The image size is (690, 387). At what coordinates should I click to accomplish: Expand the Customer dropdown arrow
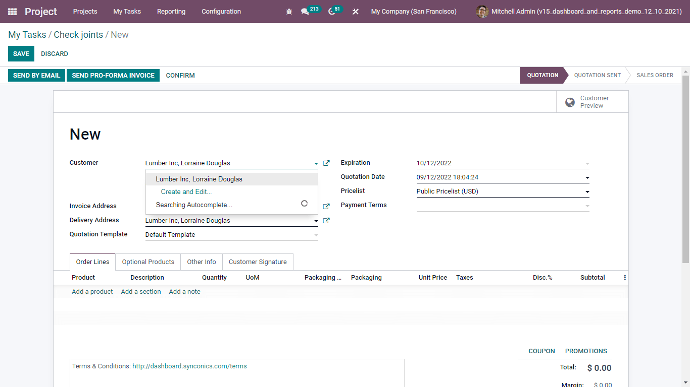pyautogui.click(x=316, y=163)
